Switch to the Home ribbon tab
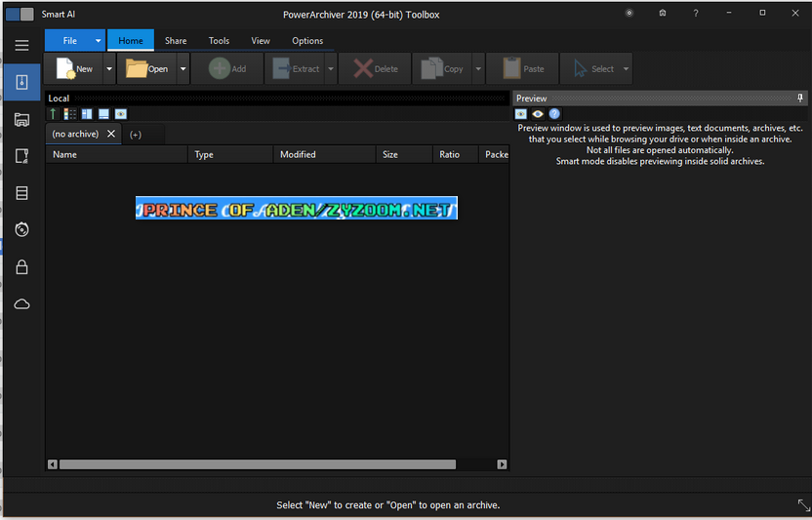Viewport: 812px width, 520px height. point(131,40)
